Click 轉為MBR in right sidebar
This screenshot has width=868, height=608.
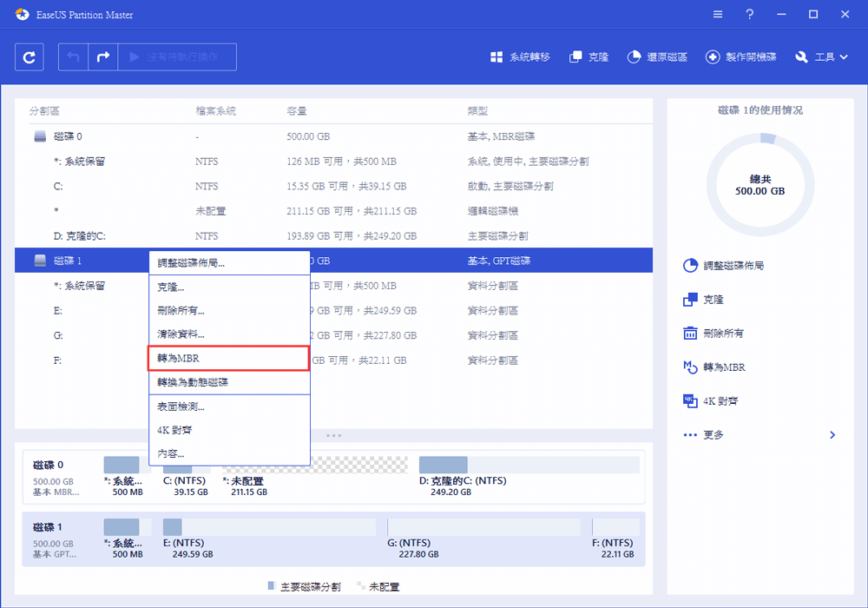(714, 367)
